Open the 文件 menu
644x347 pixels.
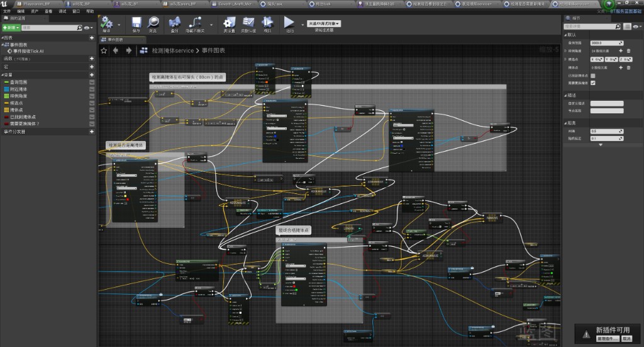click(7, 11)
